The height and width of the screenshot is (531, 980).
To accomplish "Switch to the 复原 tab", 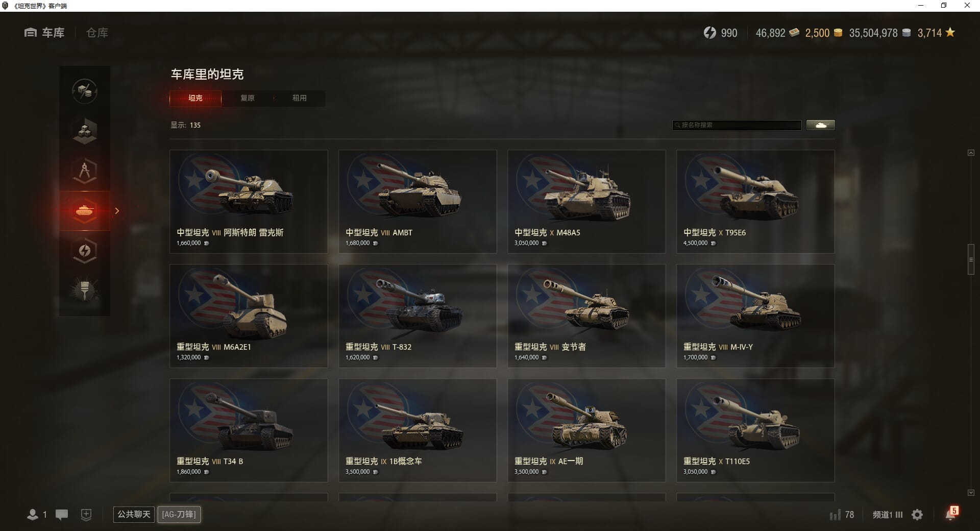I will coord(248,98).
